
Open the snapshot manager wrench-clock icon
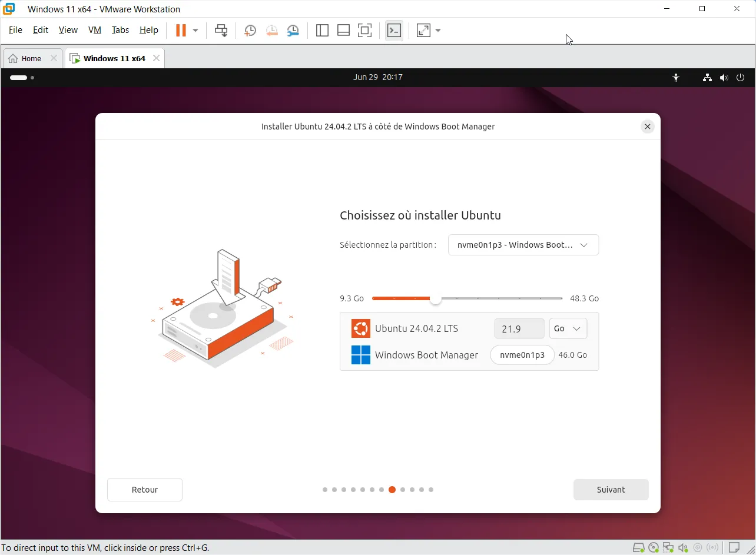(293, 31)
